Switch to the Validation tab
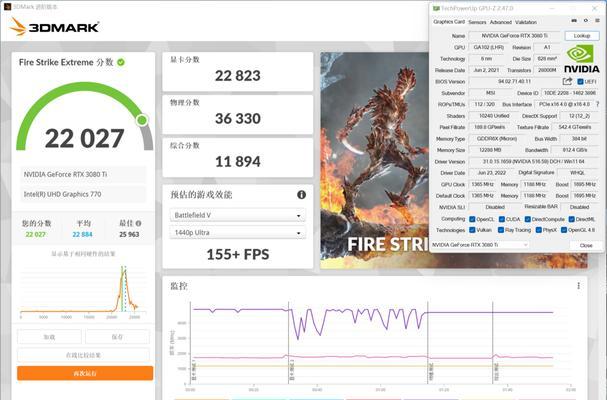The image size is (607, 400). coord(526,22)
